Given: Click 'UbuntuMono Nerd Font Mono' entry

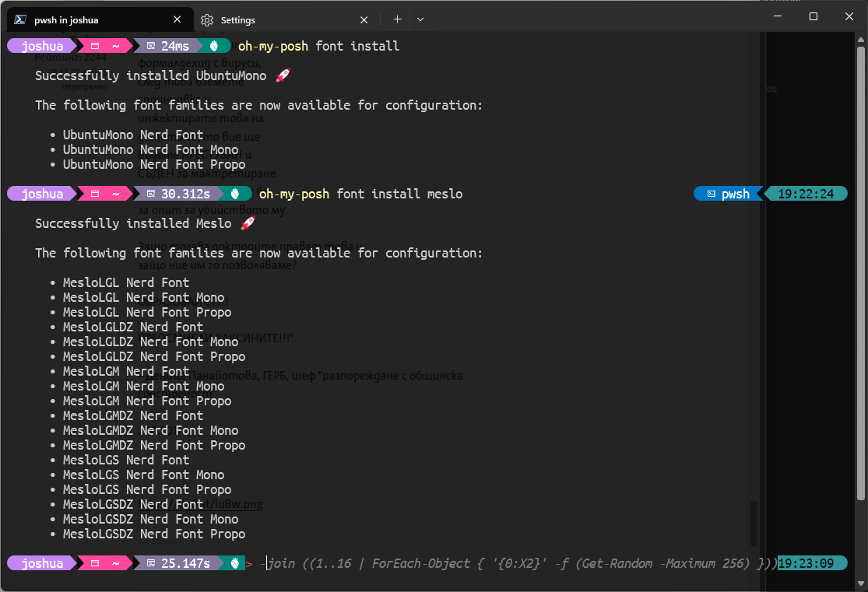Looking at the screenshot, I should (150, 149).
